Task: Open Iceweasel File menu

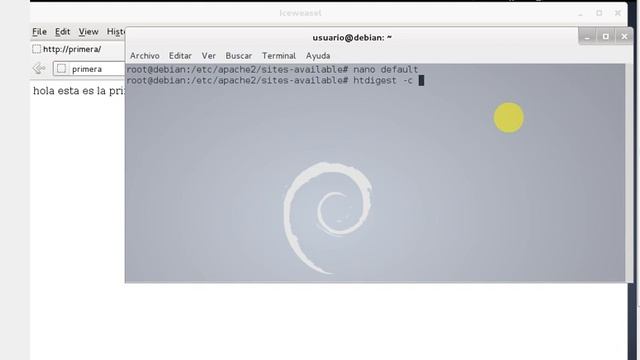Action: [40, 31]
